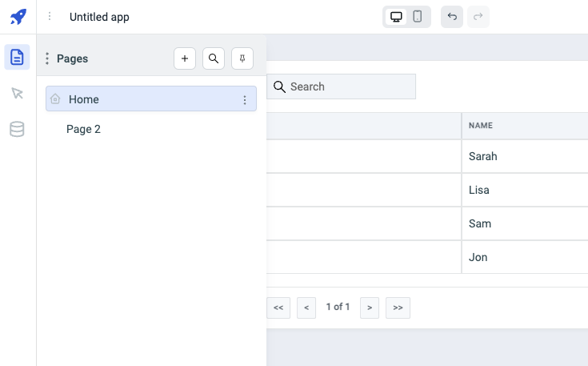Switch to desktop preview mode
This screenshot has height=366, width=588.
[396, 17]
